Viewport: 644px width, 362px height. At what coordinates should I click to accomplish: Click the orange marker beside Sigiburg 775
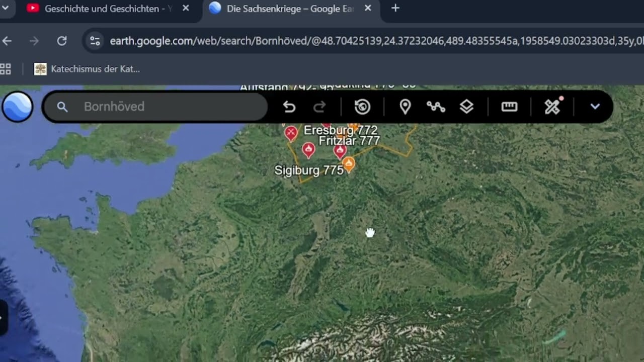coord(348,164)
